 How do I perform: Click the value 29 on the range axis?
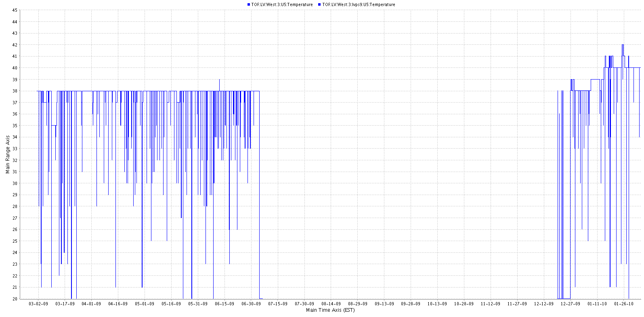[x=15, y=195]
